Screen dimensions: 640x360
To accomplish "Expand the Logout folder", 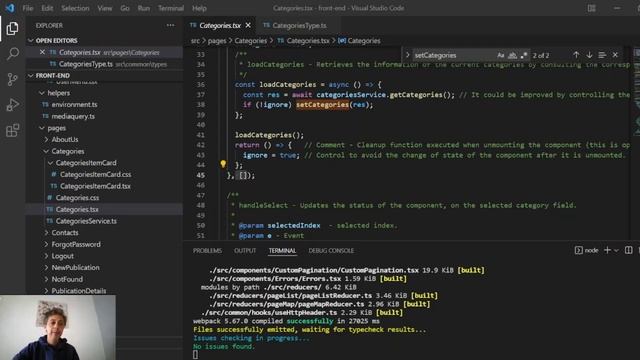I will tap(62, 256).
